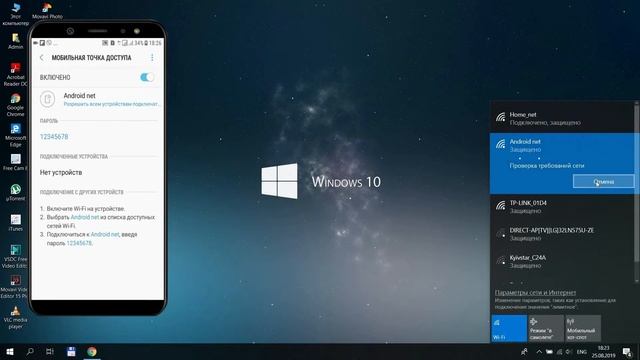Toggle the Wi-Fi quick action tile
This screenshot has width=640, height=360.
pyautogui.click(x=509, y=328)
